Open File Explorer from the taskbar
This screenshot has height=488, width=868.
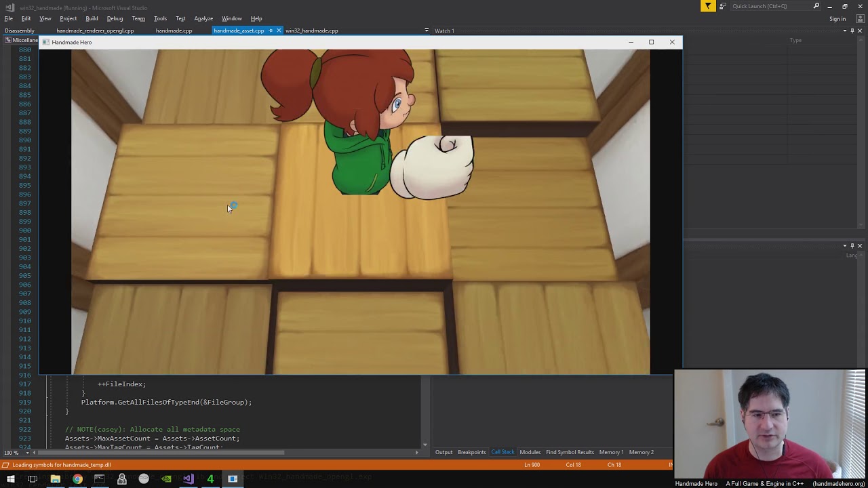click(55, 479)
